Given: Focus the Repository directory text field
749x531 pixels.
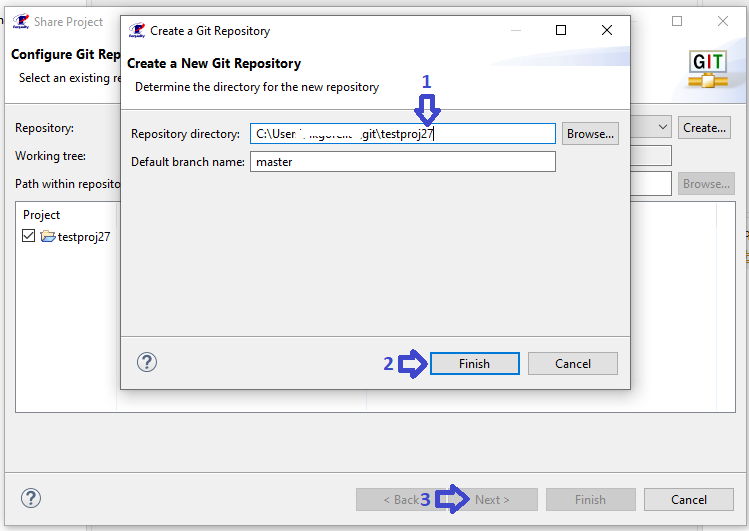Looking at the screenshot, I should click(402, 134).
